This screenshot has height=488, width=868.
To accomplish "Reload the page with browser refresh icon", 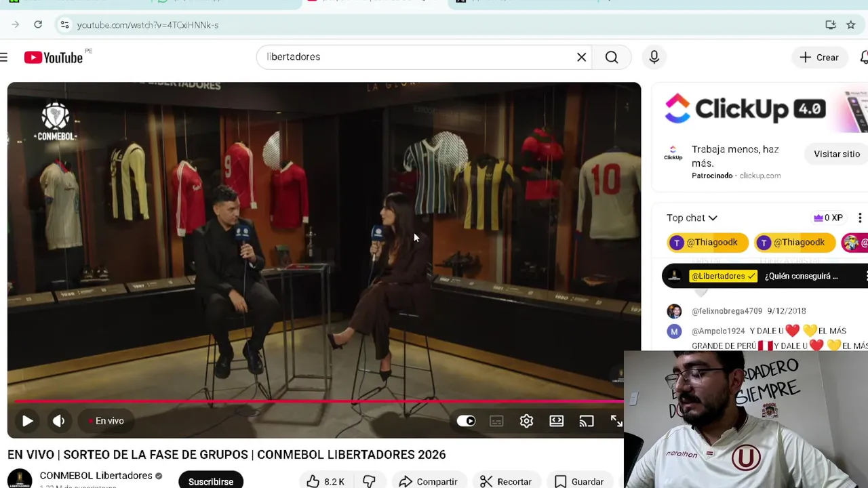I will pyautogui.click(x=38, y=24).
